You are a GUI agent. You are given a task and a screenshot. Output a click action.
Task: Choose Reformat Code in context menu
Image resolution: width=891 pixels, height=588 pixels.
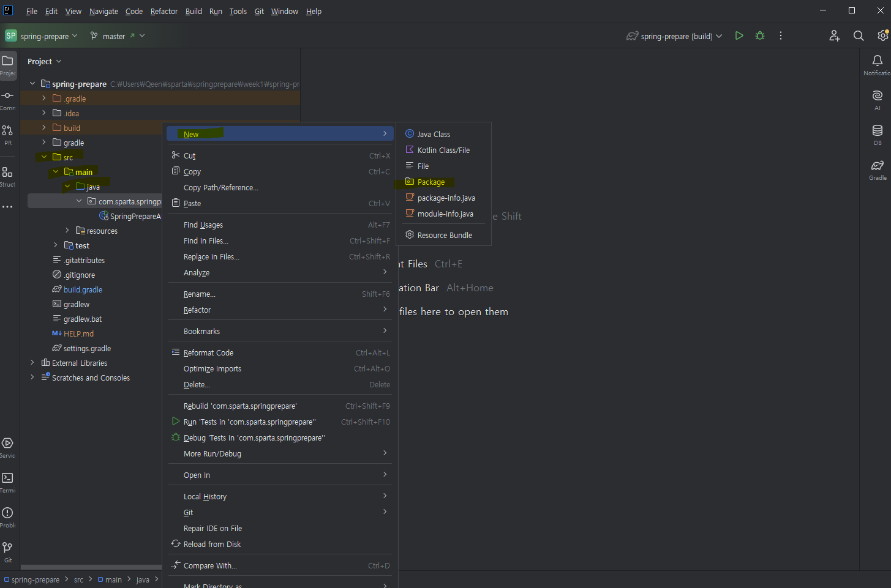[x=280, y=352]
